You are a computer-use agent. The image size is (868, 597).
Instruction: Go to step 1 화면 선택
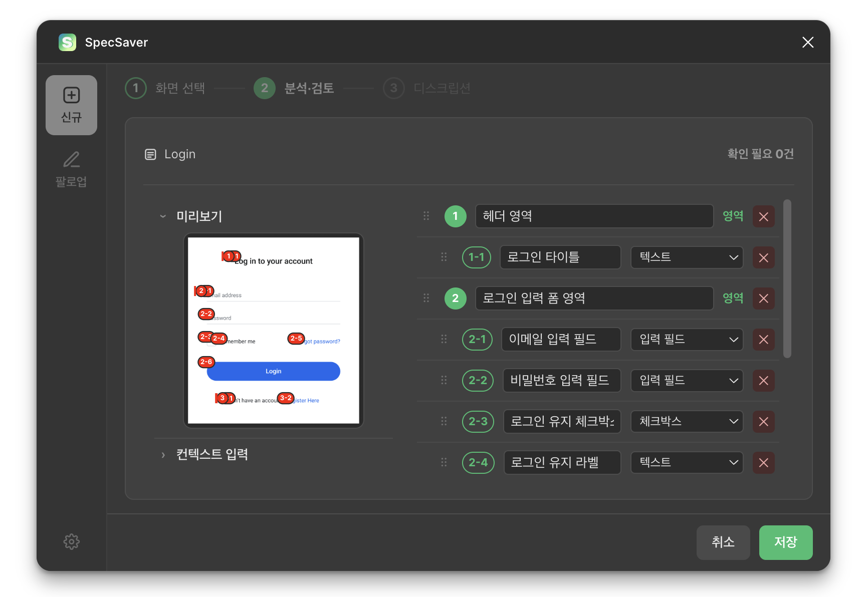(165, 88)
